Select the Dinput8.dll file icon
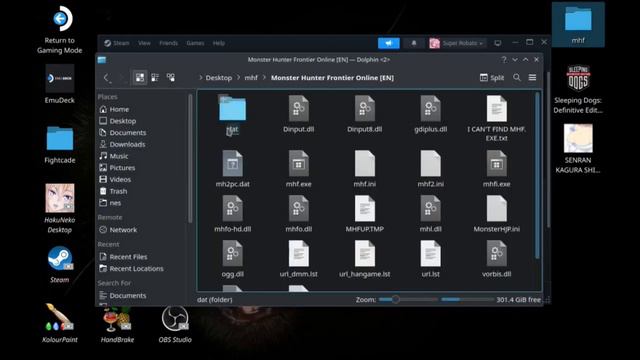This screenshot has width=640, height=360. [364, 109]
